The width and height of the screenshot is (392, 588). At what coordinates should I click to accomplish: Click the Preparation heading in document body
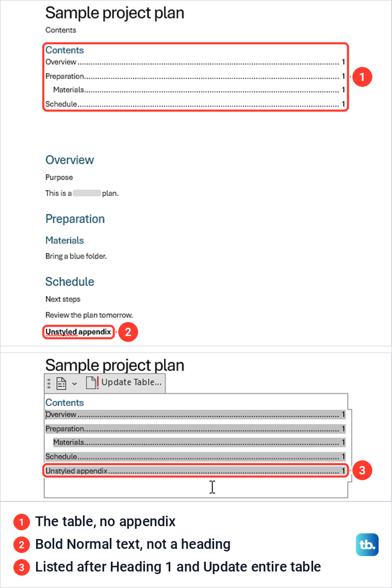click(75, 219)
